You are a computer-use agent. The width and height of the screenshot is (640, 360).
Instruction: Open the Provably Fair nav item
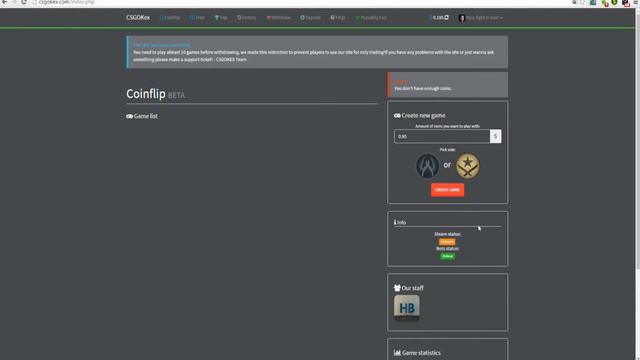point(371,18)
